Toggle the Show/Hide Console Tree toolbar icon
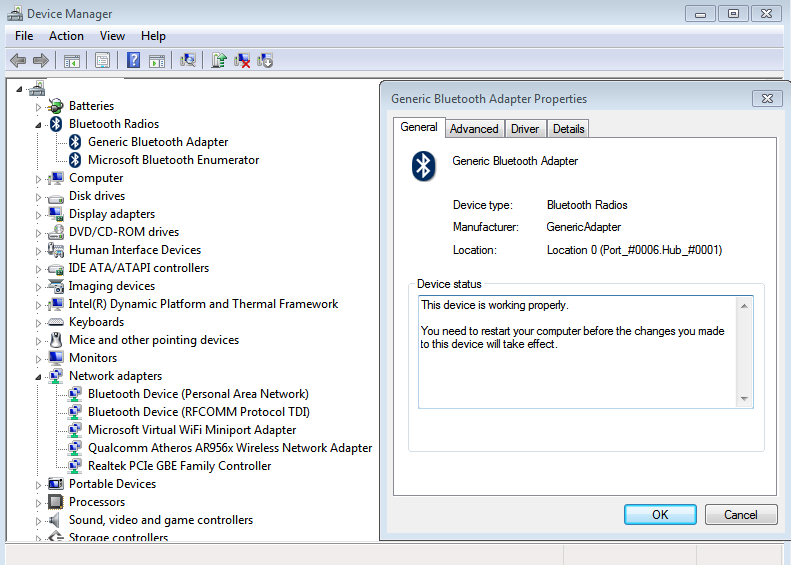Image resolution: width=791 pixels, height=565 pixels. pos(72,61)
